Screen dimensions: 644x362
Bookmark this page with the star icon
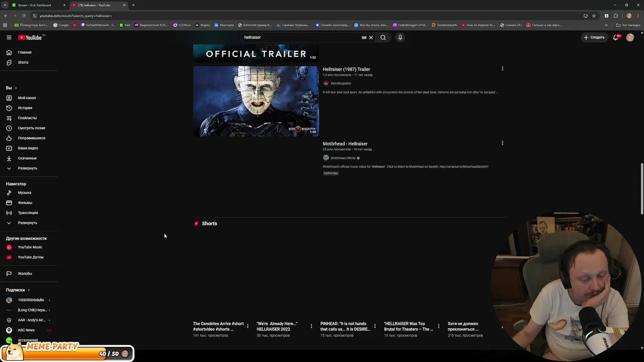click(594, 16)
